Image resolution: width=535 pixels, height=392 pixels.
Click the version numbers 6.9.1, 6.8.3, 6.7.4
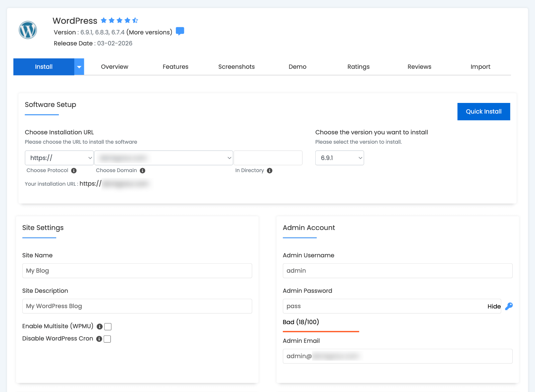pyautogui.click(x=102, y=32)
